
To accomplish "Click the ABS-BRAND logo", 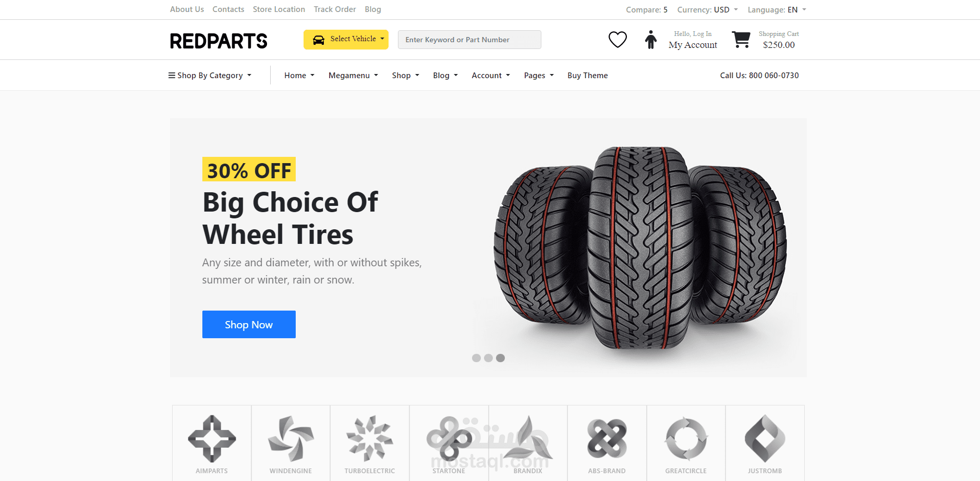I will 607,439.
